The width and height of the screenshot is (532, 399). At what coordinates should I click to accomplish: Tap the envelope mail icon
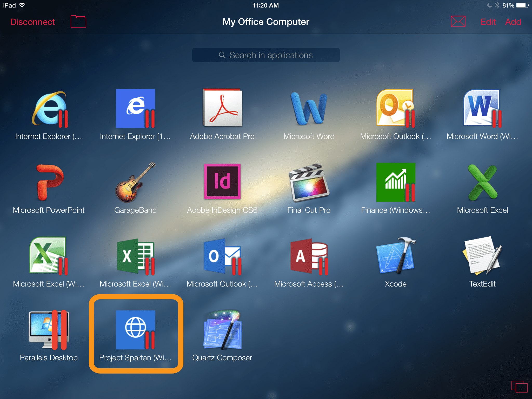coord(458,21)
